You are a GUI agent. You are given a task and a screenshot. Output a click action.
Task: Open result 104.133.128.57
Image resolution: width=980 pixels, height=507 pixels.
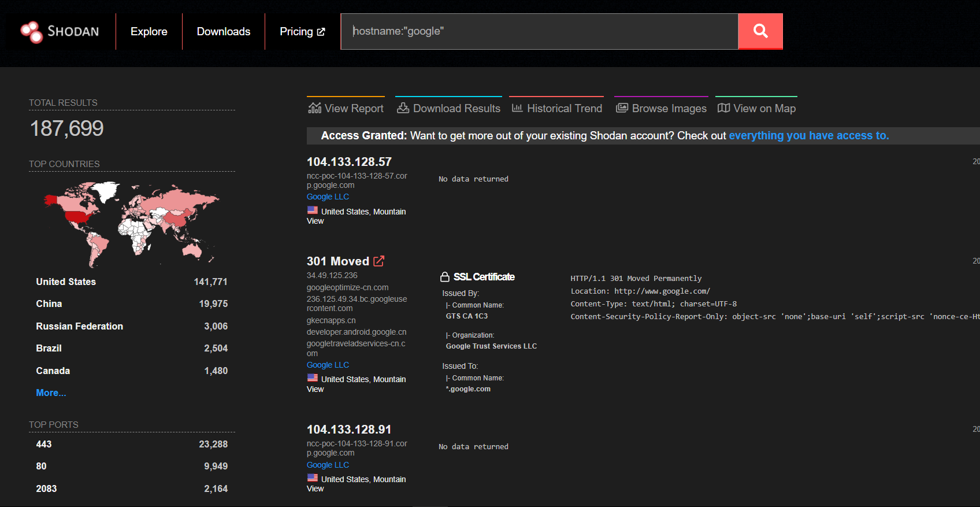click(349, 162)
